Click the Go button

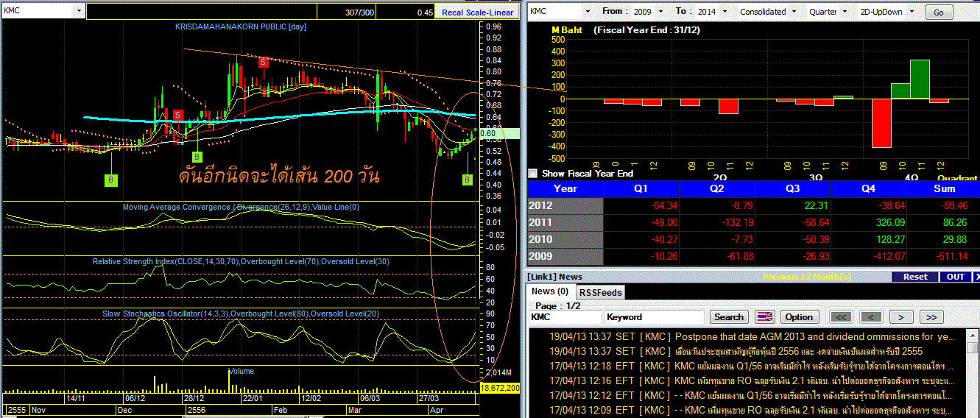click(x=938, y=13)
